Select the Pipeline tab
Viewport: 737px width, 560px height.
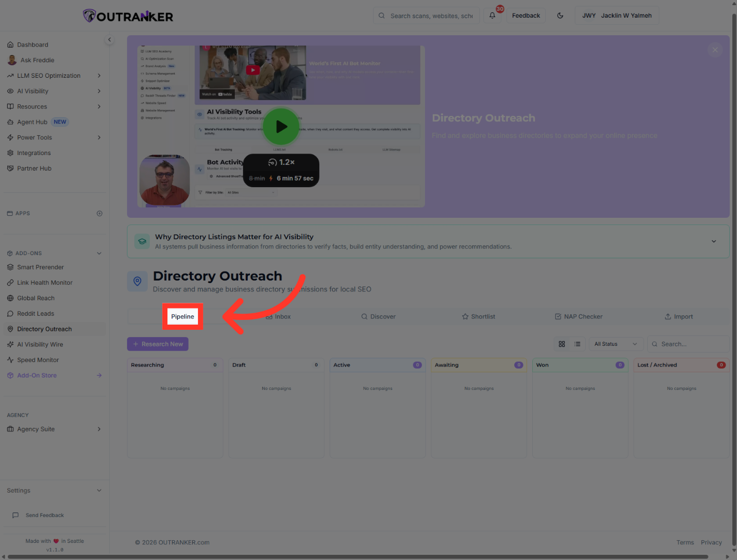pyautogui.click(x=182, y=317)
